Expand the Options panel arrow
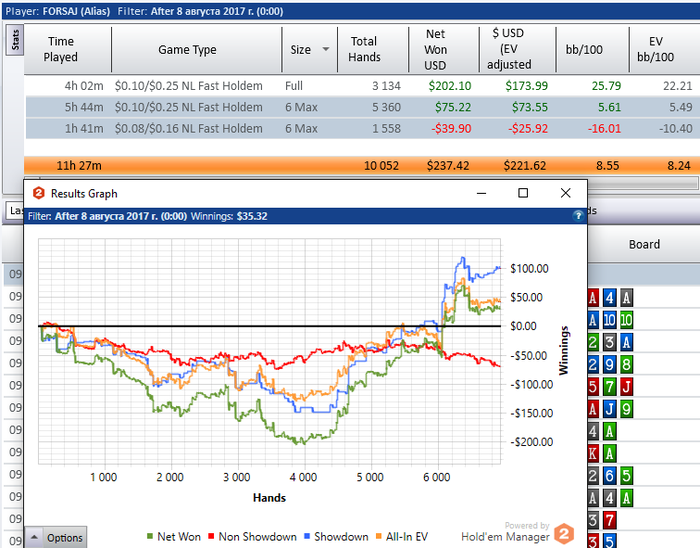Screen dimensions: 700x548 [x=34, y=537]
